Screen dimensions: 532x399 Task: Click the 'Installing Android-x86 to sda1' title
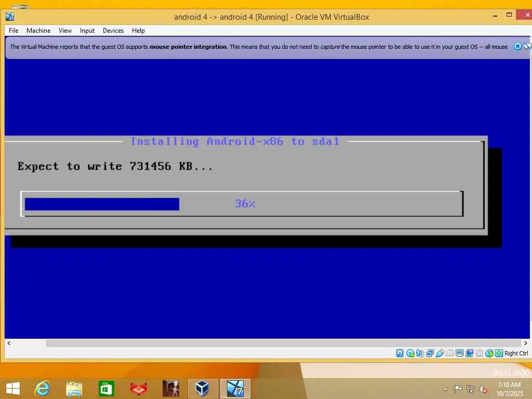click(235, 141)
